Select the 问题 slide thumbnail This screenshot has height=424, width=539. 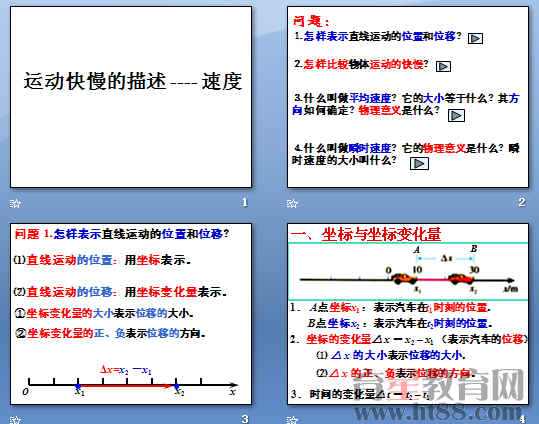pyautogui.click(x=408, y=97)
